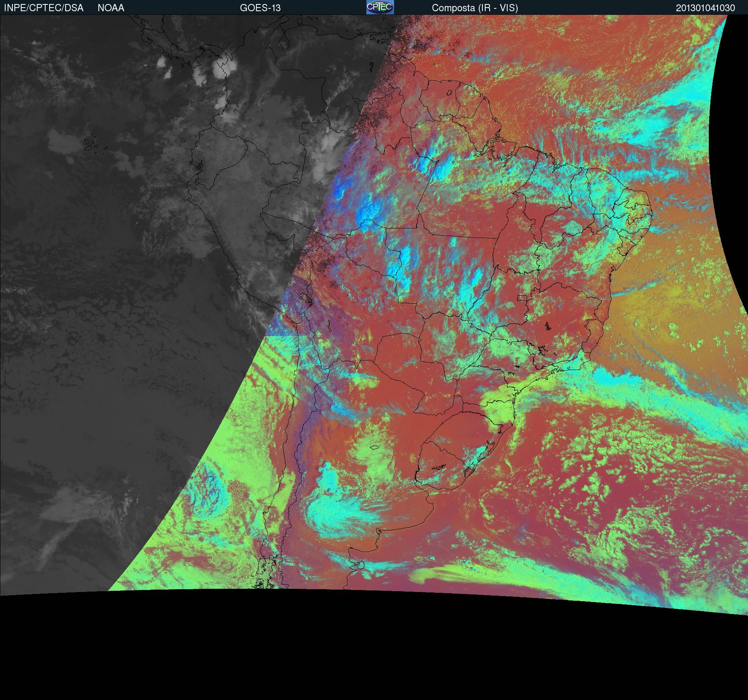Image resolution: width=748 pixels, height=700 pixels.
Task: Select the 201301041030 timestamp
Action: (x=706, y=8)
